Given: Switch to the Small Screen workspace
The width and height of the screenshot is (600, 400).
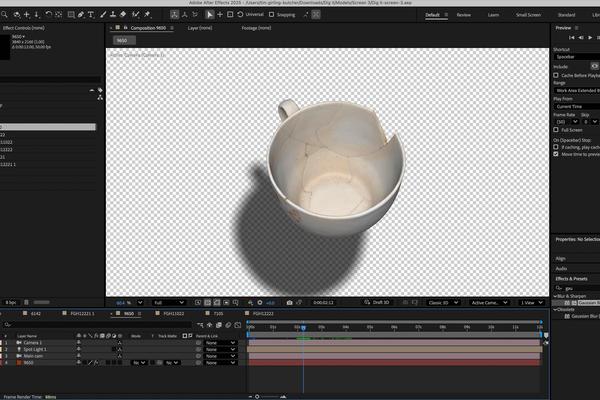Looking at the screenshot, I should [x=528, y=15].
